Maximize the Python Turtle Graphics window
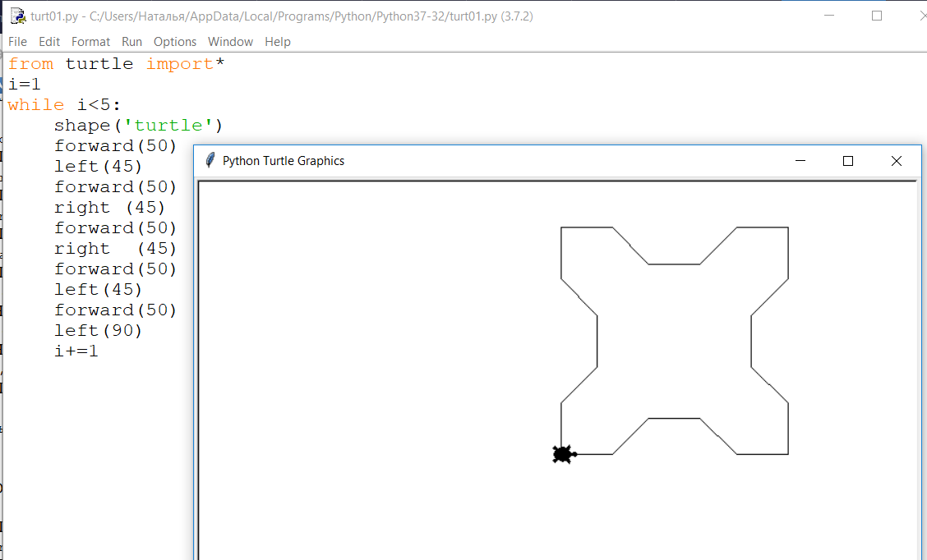The width and height of the screenshot is (927, 560). [848, 161]
